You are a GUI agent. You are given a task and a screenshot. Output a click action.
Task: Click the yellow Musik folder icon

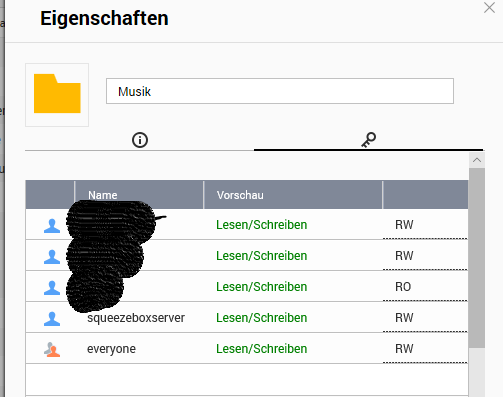click(57, 94)
